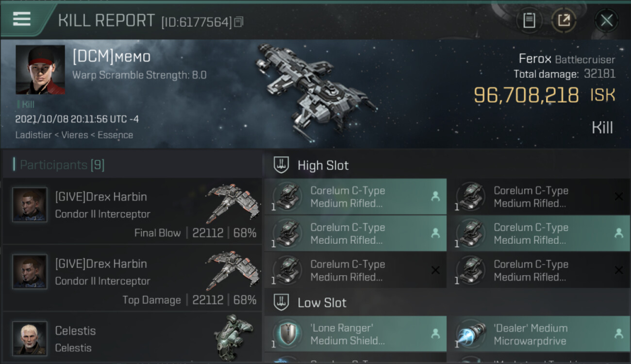
Task: Copy the kill report ID
Action: (x=238, y=22)
